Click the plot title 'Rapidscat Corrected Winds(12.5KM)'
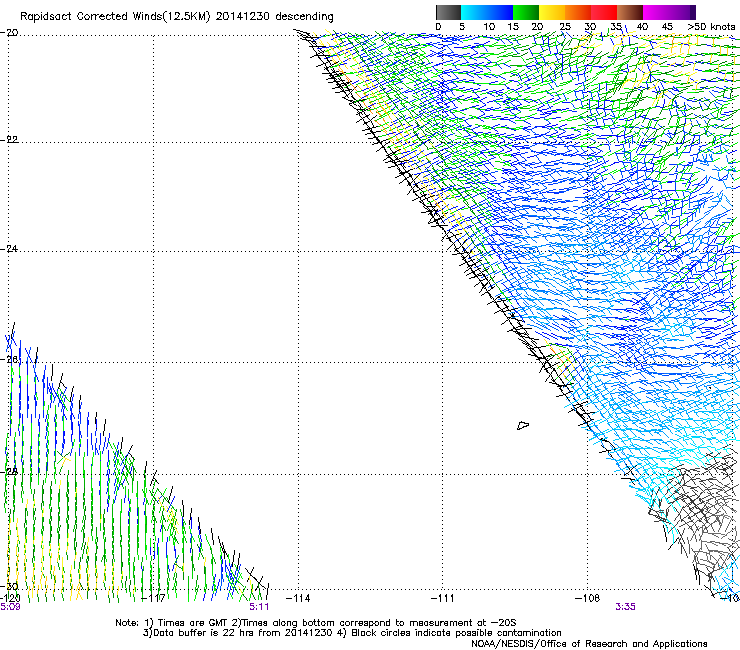Screen dimensions: 740x650 coord(115,17)
